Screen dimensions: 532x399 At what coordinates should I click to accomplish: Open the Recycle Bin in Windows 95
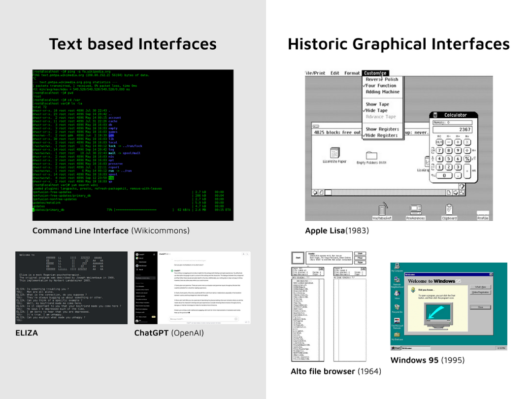[397, 308]
